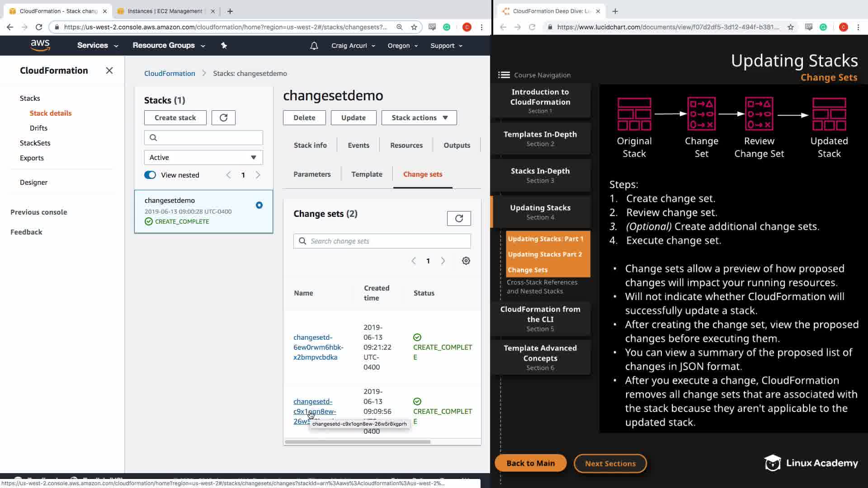Open the changesetd-6ew0rwm6hbk change set link
Screen dimensions: 868x488
pyautogui.click(x=318, y=347)
